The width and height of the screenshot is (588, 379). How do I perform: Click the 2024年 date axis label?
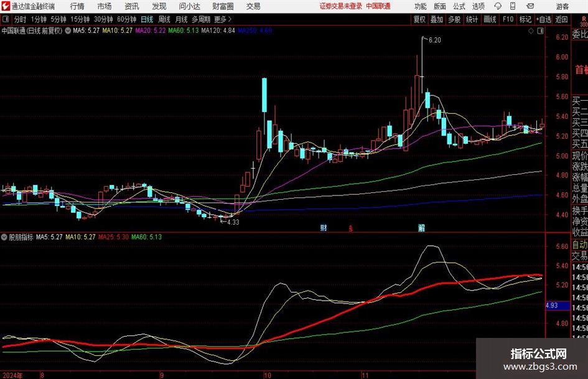click(12, 375)
